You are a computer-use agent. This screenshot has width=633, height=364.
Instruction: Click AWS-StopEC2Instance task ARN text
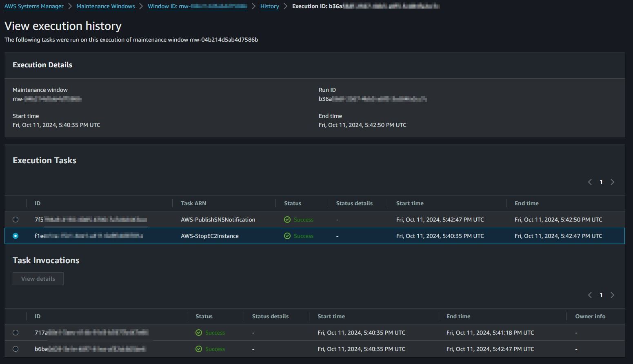[210, 236]
